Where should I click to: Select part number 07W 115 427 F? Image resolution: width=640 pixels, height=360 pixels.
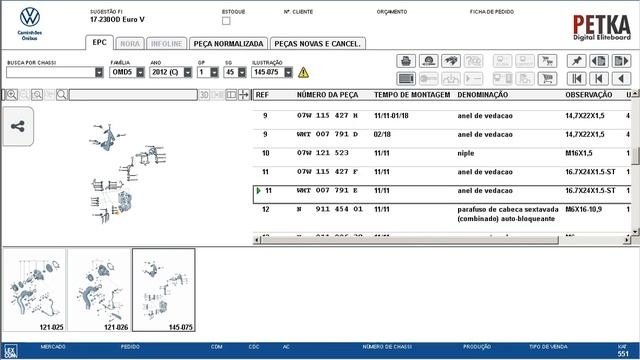[x=327, y=172]
